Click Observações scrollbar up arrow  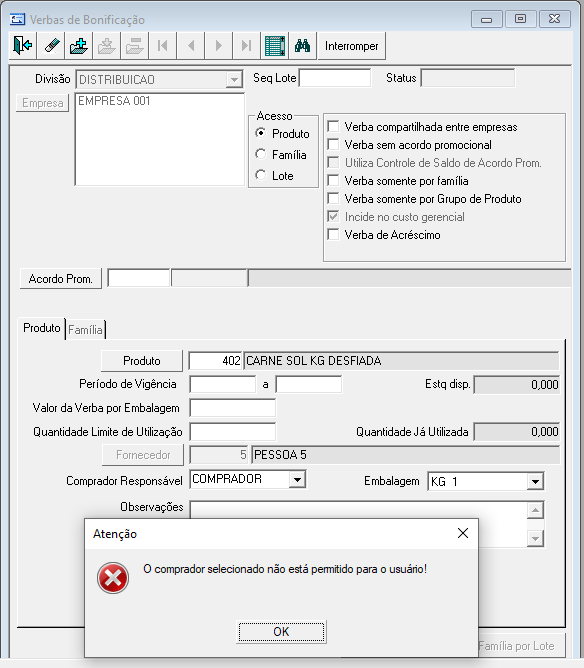535,510
